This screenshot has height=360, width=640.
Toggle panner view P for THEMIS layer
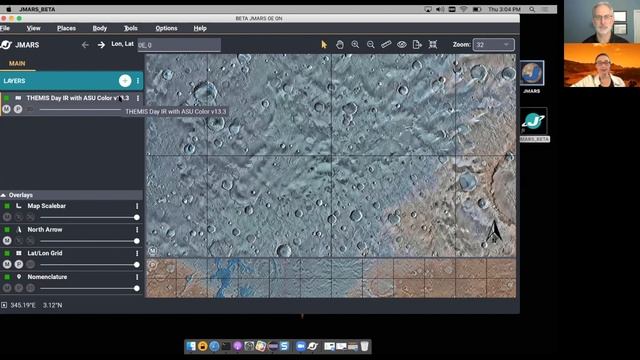(18, 109)
